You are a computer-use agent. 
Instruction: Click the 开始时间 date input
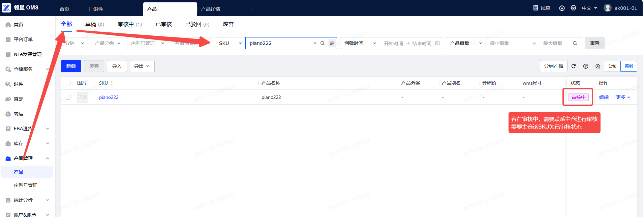point(393,44)
